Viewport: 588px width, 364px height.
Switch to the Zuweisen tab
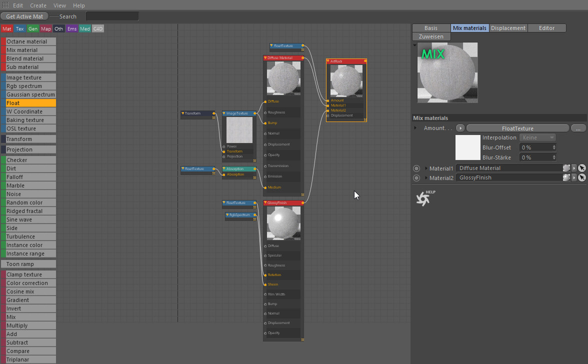431,36
